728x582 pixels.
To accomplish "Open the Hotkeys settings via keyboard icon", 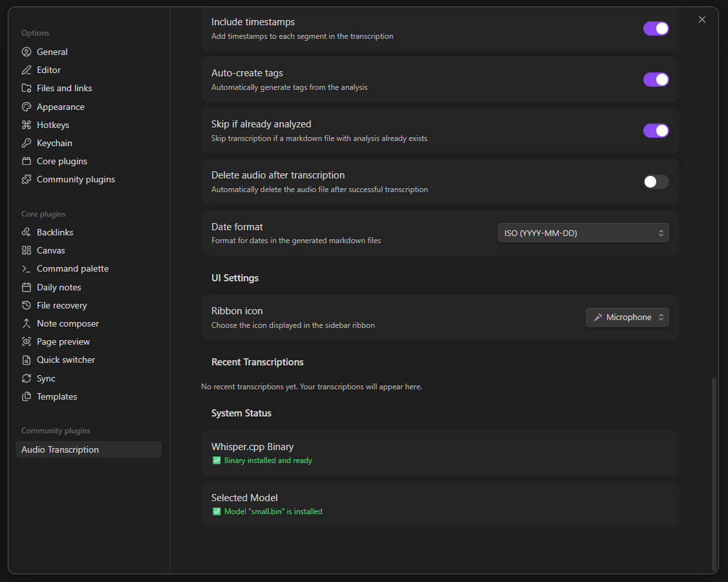I will pos(26,125).
